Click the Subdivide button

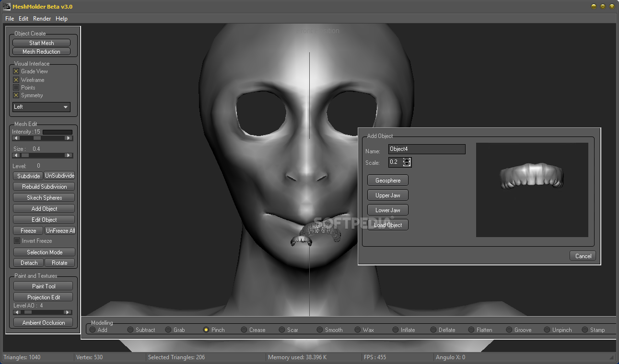click(x=29, y=176)
